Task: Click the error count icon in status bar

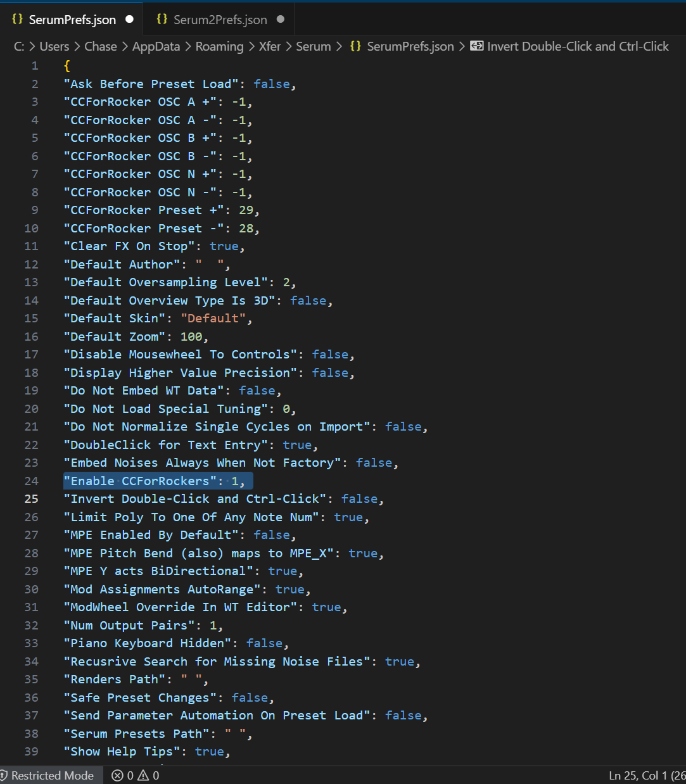Action: [x=117, y=775]
